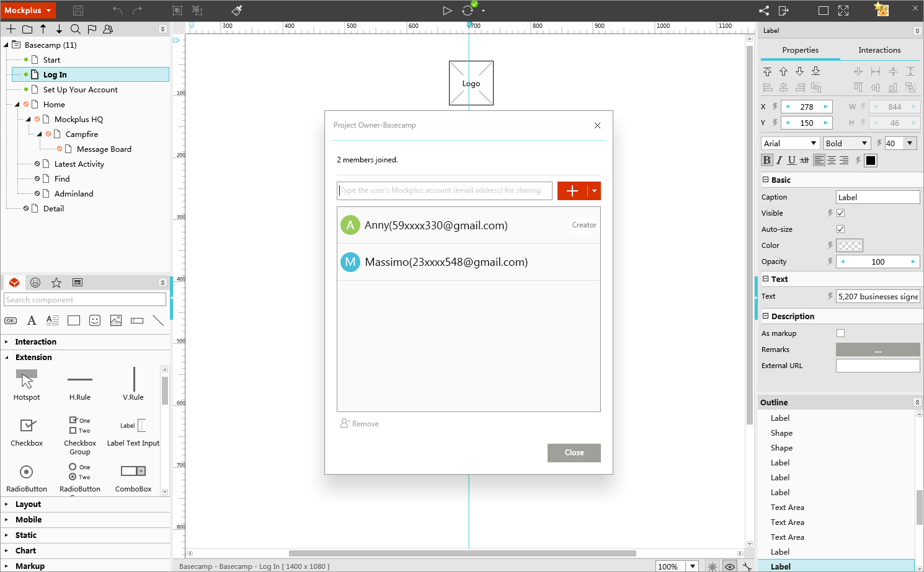Open the favorites tab (star) in component panel
The height and width of the screenshot is (572, 924).
point(56,283)
